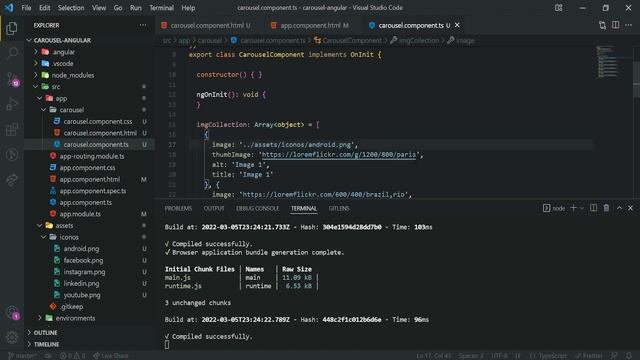Click Prettier status bar item

(x=589, y=356)
